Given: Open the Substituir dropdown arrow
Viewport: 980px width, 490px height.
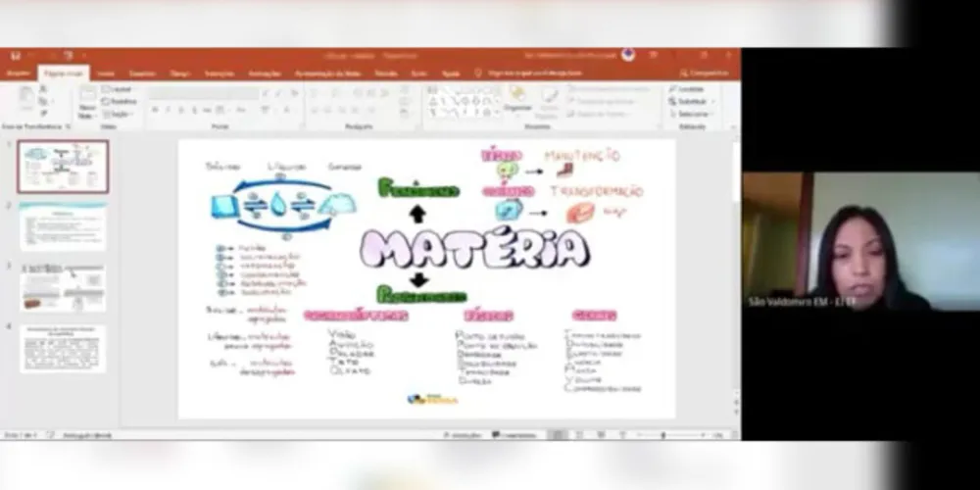Looking at the screenshot, I should (711, 101).
